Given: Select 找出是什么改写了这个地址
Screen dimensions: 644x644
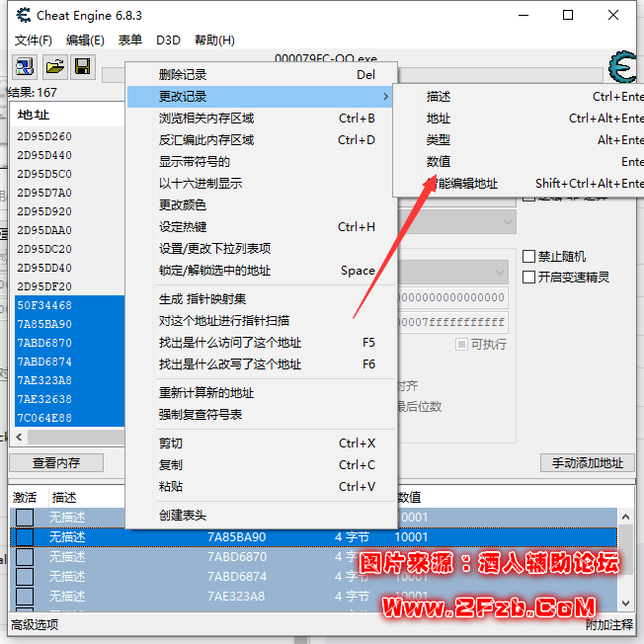Looking at the screenshot, I should [261, 364].
